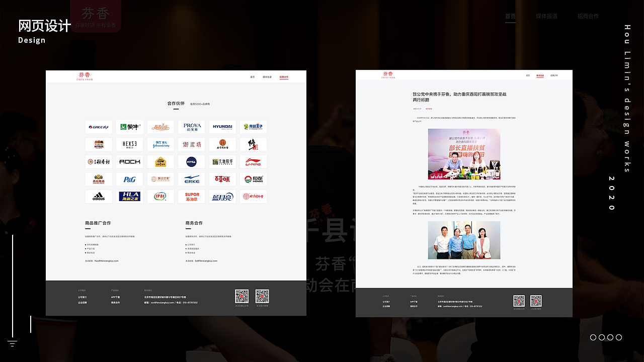Click the APP下载 footer link
The image size is (644, 362).
point(115,297)
